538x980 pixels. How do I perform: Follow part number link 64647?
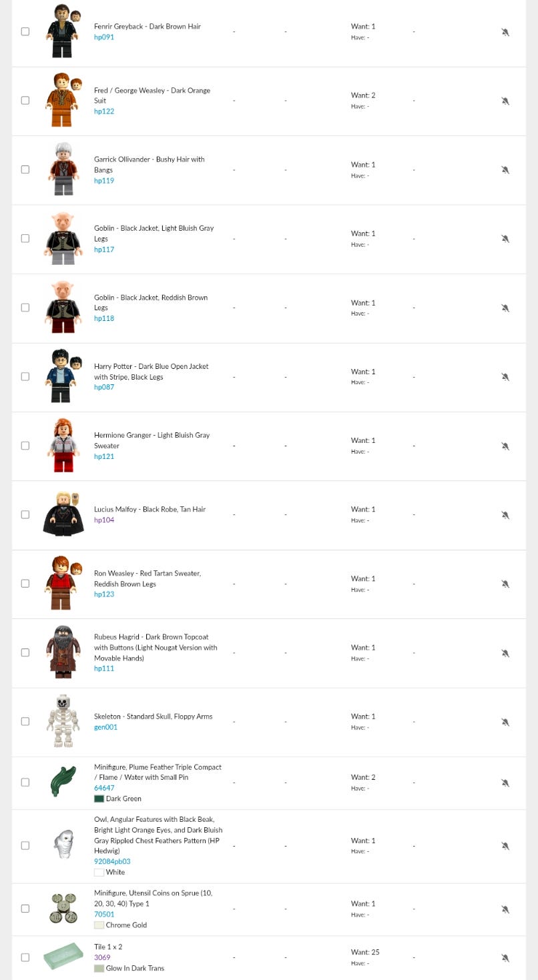[104, 788]
